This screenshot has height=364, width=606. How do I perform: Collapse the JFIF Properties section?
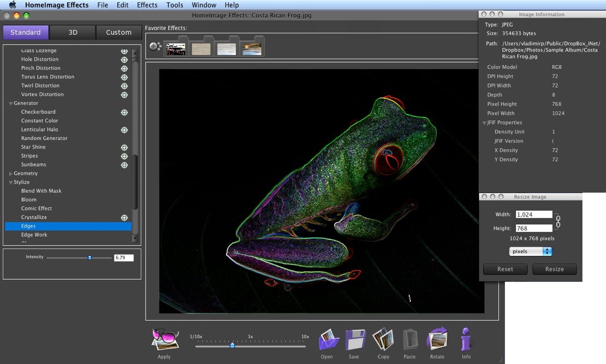pyautogui.click(x=484, y=123)
